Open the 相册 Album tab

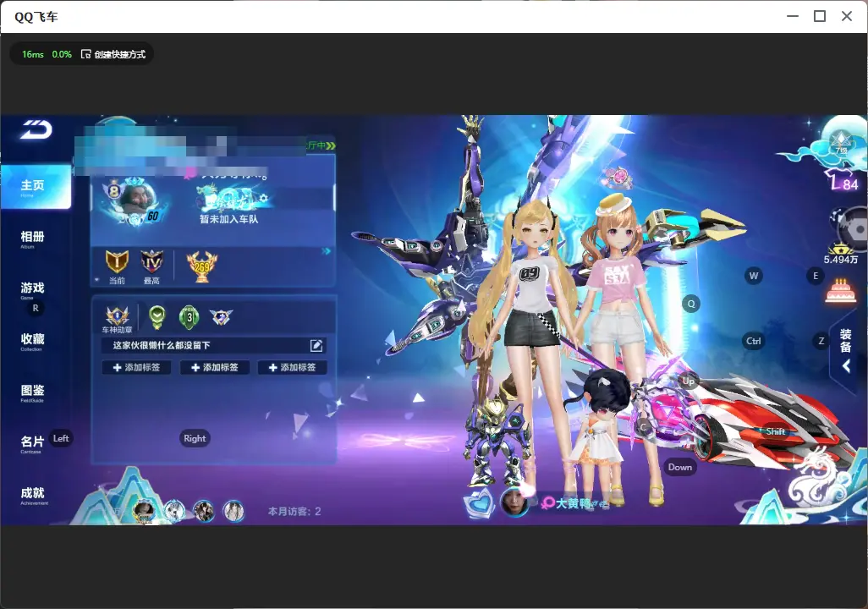(x=32, y=239)
